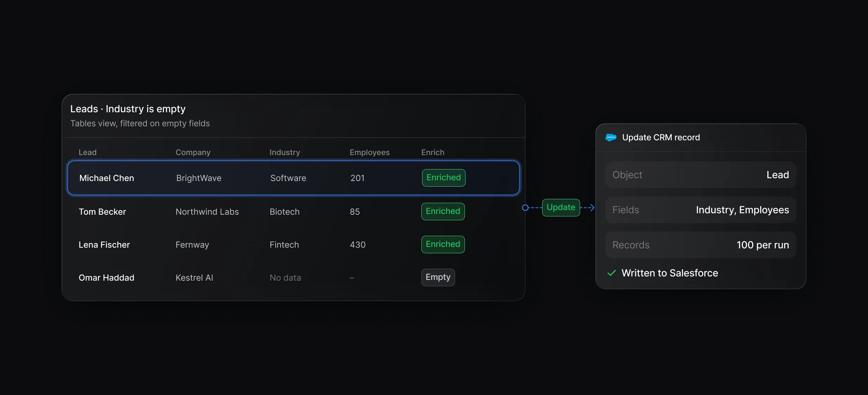Click the Update CRM record card title
Viewport: 868px width, 395px height.
pos(661,138)
